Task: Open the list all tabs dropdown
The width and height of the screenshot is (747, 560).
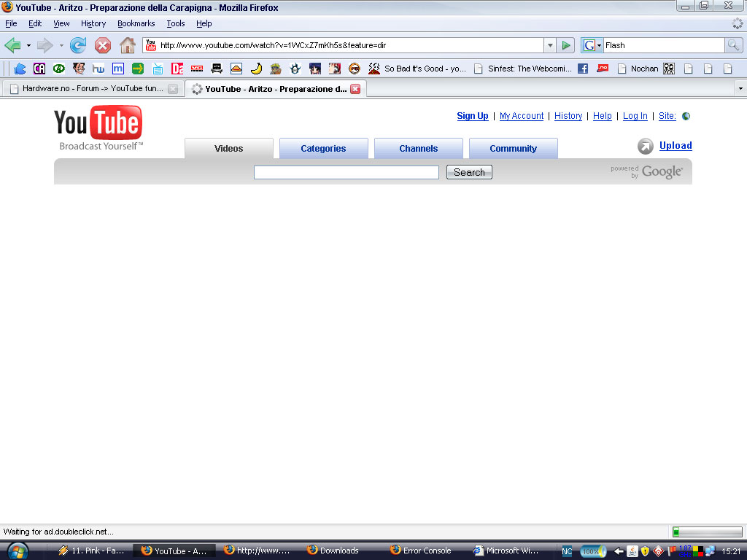Action: point(740,88)
